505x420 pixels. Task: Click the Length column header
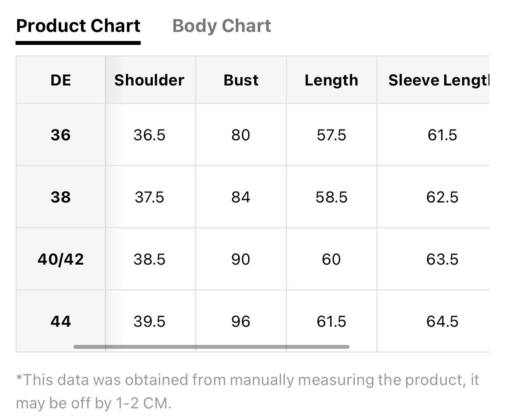point(331,80)
